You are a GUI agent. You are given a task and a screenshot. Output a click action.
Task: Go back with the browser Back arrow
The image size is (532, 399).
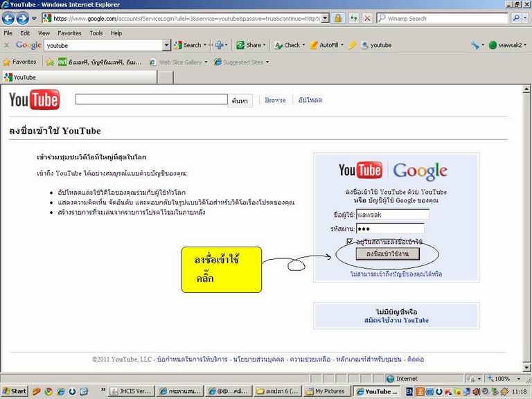coord(8,18)
